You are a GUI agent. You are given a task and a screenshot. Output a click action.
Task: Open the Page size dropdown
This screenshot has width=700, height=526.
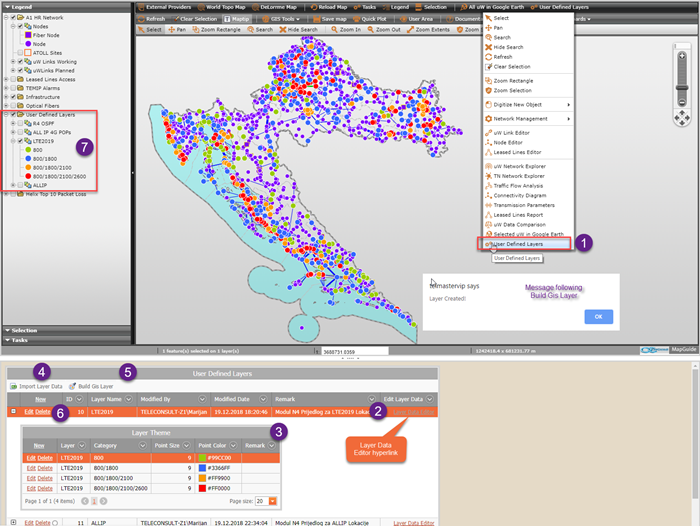tap(272, 501)
